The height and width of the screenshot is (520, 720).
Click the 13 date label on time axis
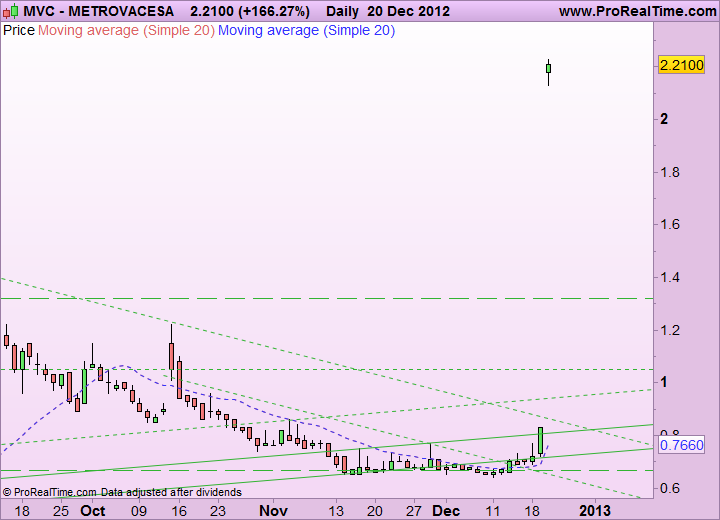(336, 511)
